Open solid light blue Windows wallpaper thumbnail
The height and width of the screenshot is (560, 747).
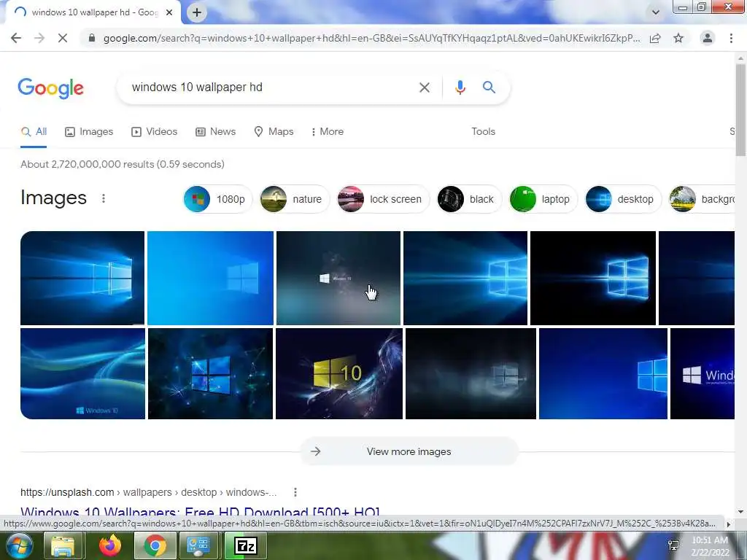210,278
